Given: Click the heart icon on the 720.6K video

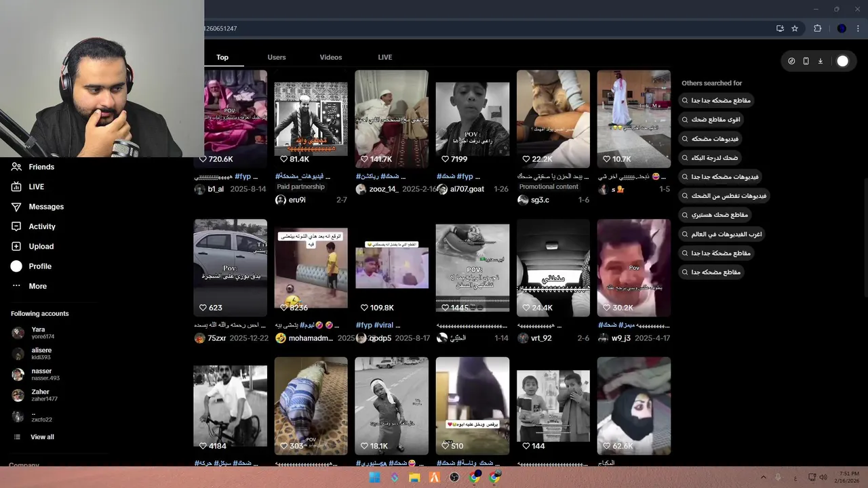Looking at the screenshot, I should [202, 159].
